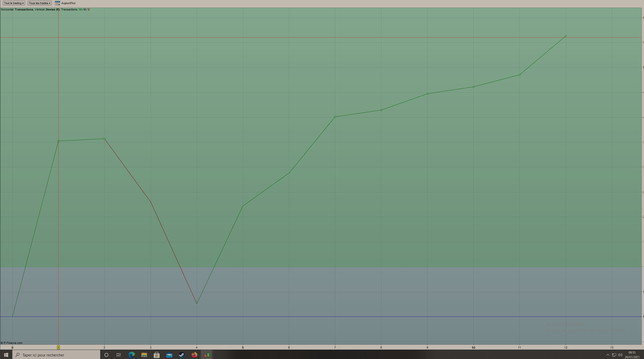Open Windows Start menu
The width and height of the screenshot is (644, 359).
coord(6,355)
